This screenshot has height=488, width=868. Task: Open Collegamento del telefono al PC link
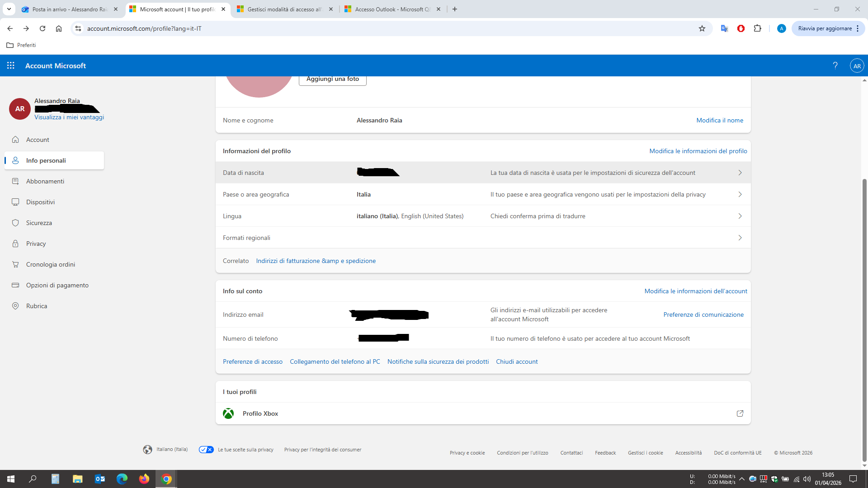[335, 361]
